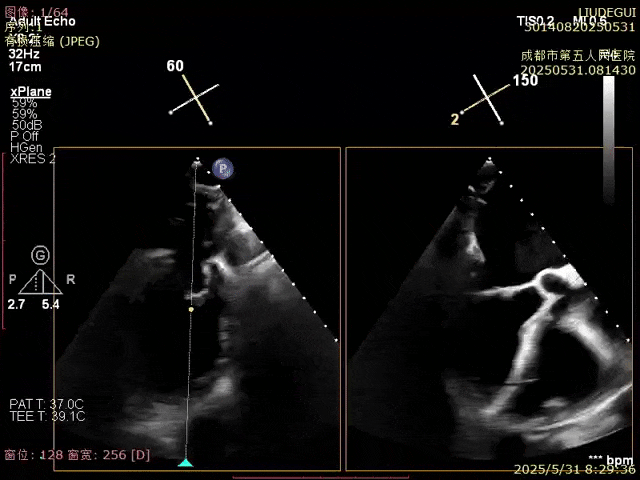
Task: Click the left echo sector apex marker
Action: click(x=197, y=161)
